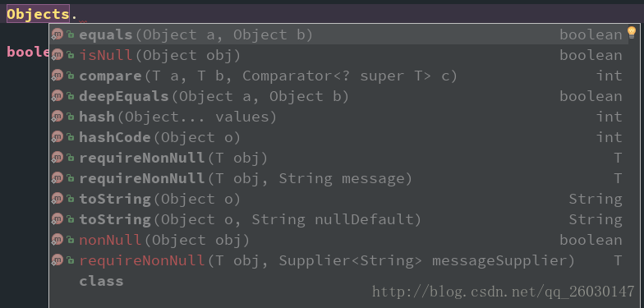Click method icon beside nonNull
This screenshot has height=308, width=644.
tap(57, 240)
